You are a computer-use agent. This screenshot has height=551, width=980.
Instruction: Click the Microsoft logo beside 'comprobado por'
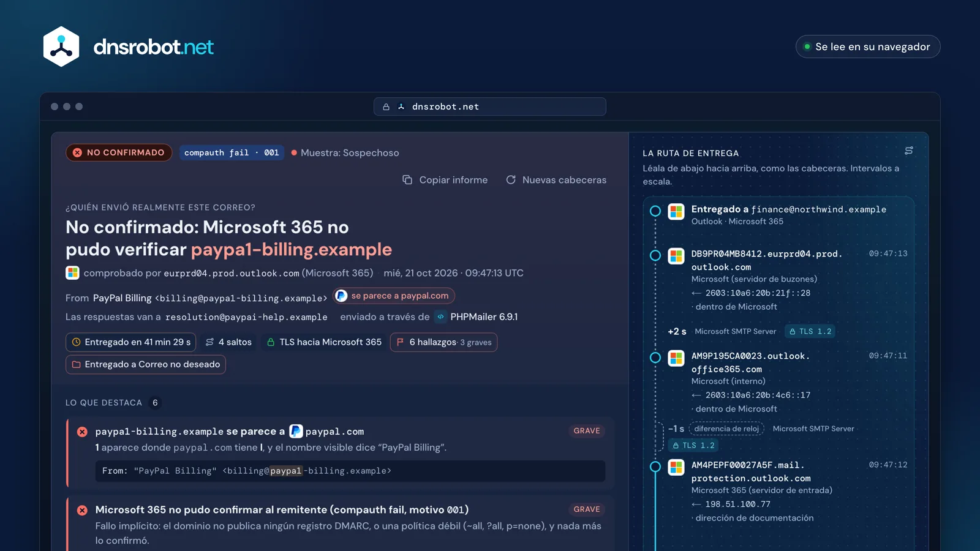(72, 273)
